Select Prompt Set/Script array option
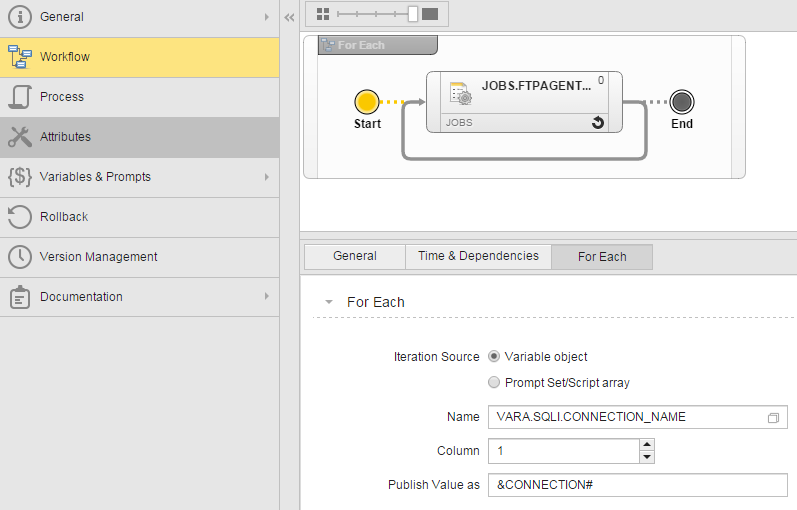The height and width of the screenshot is (510, 797). (494, 383)
